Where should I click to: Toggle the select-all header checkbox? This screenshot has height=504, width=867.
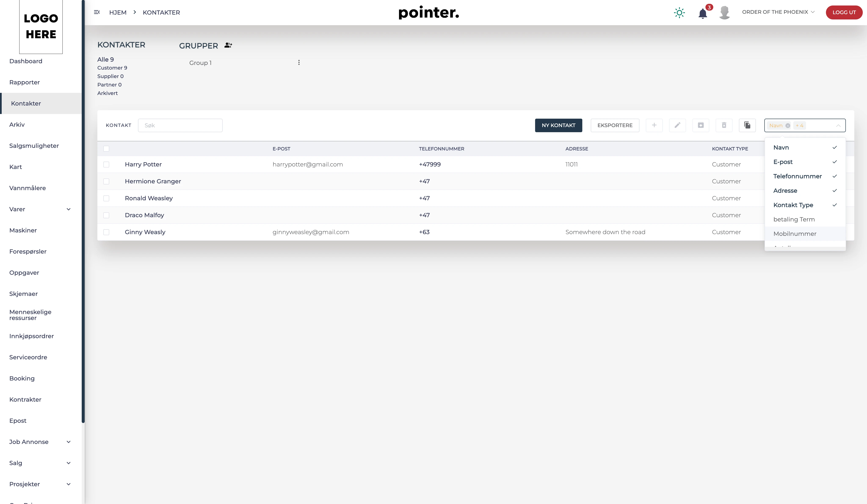click(106, 148)
